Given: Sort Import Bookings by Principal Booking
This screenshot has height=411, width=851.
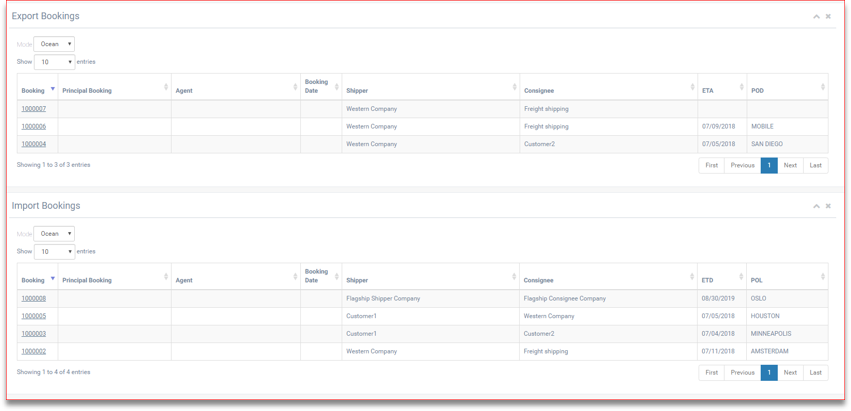Looking at the screenshot, I should tap(115, 276).
